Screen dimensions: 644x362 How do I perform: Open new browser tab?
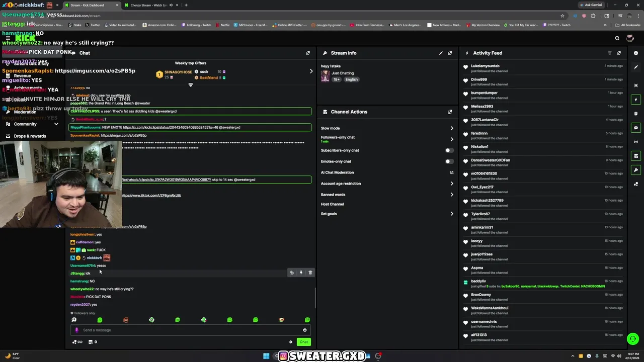tap(186, 5)
